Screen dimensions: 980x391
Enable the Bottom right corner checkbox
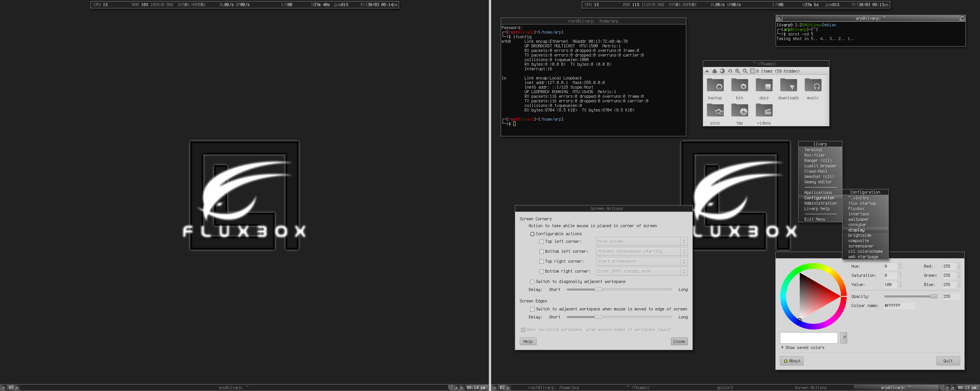point(541,271)
